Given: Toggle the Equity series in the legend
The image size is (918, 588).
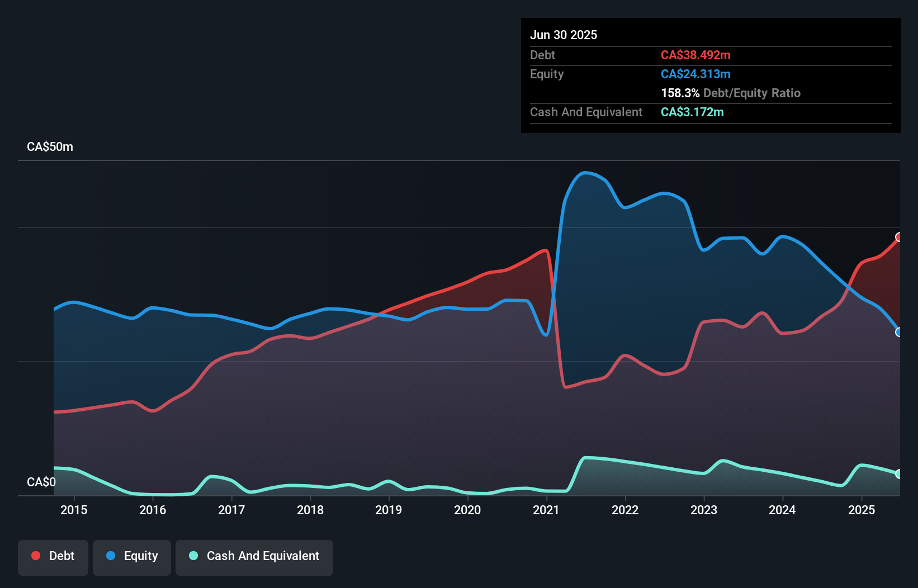Looking at the screenshot, I should pos(132,556).
